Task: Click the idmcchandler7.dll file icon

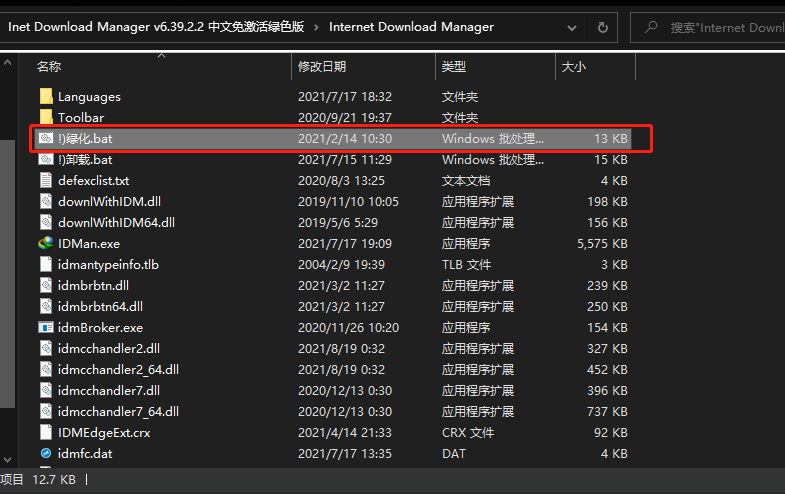Action: click(46, 390)
